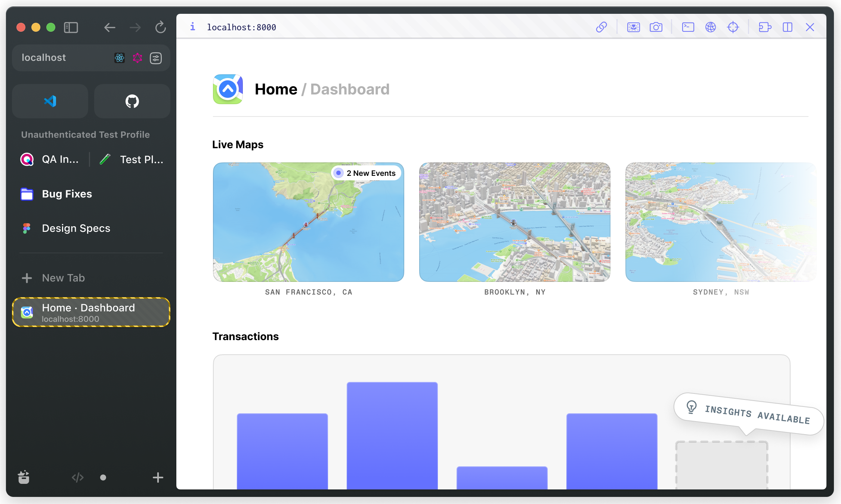Click the dot indicator at sidebar bottom
The height and width of the screenshot is (504, 841).
pos(103,477)
